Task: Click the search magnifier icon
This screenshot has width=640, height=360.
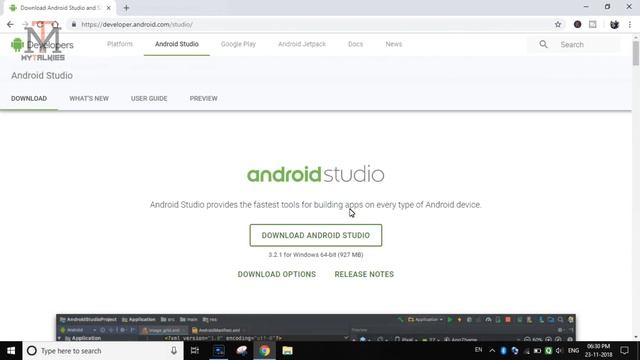Action: 543,44
